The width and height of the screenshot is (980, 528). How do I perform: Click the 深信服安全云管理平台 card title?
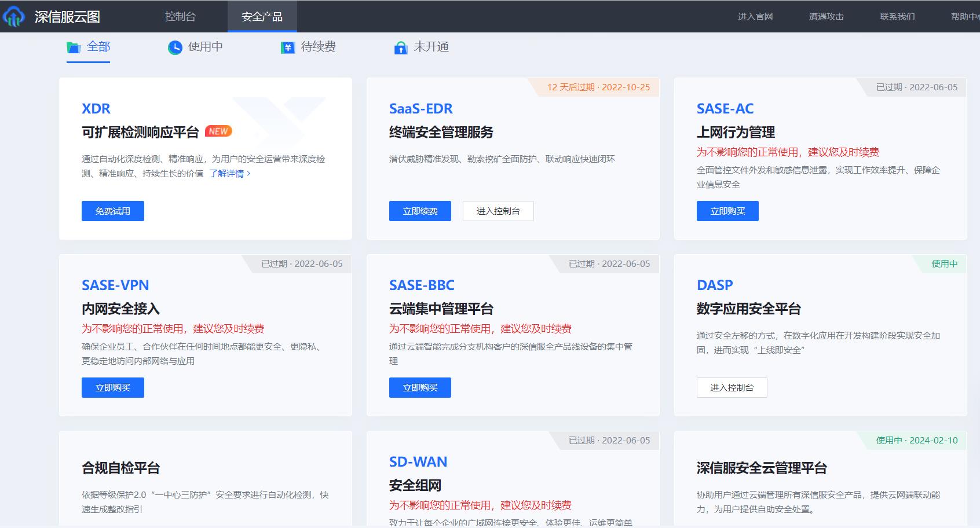pos(762,468)
